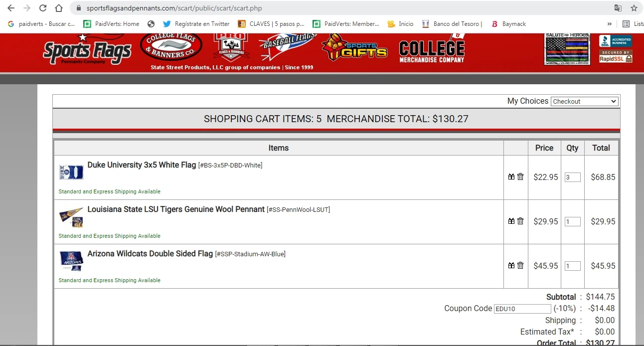
Task: Open Banco del Tesoro bookmark
Action: pyautogui.click(x=453, y=24)
